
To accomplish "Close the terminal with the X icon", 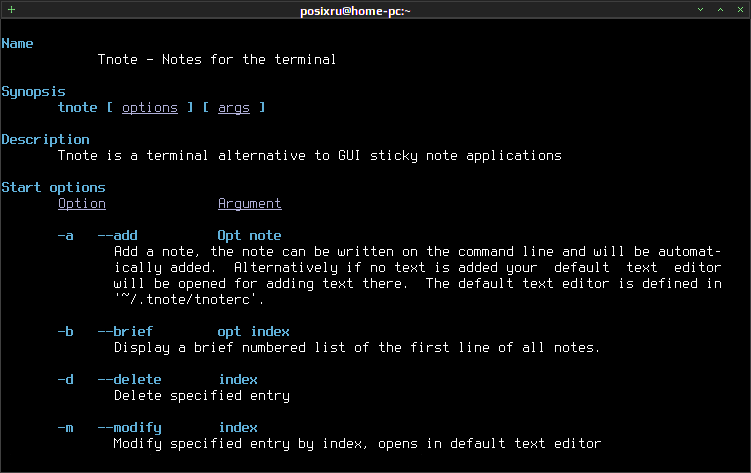I will click(x=740, y=10).
